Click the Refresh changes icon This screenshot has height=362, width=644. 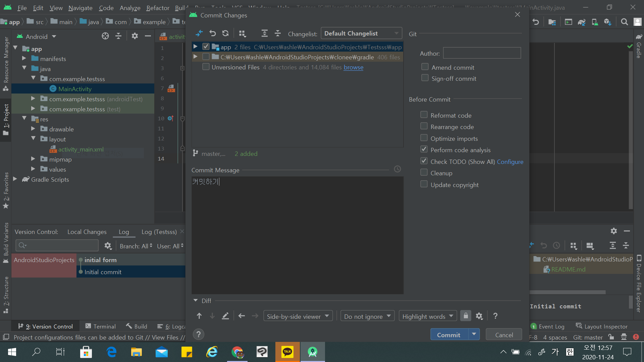[x=225, y=33]
